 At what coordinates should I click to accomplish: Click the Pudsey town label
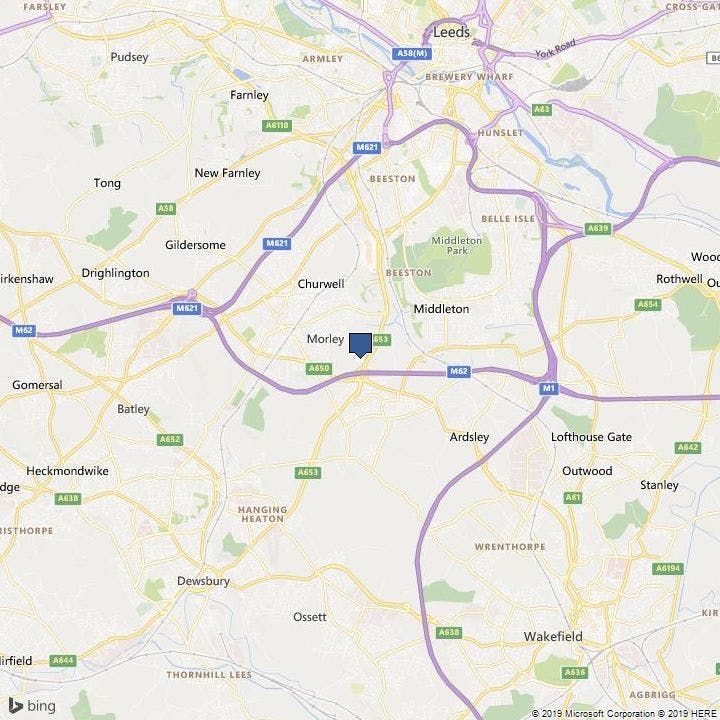click(x=129, y=57)
